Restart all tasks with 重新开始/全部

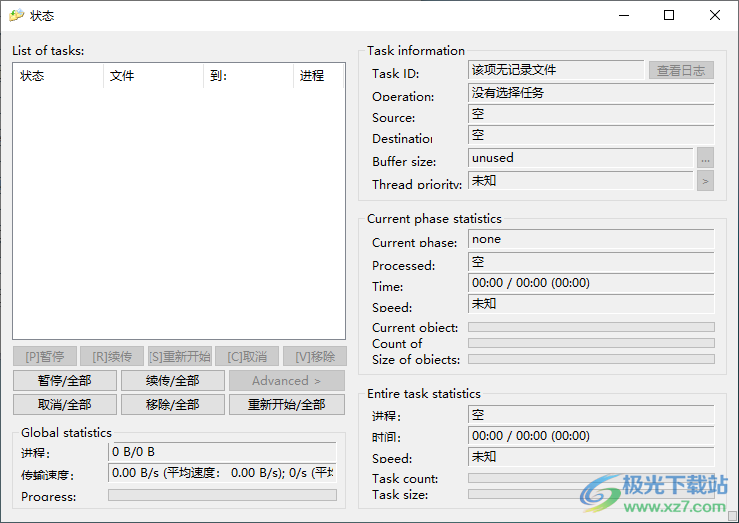[287, 404]
